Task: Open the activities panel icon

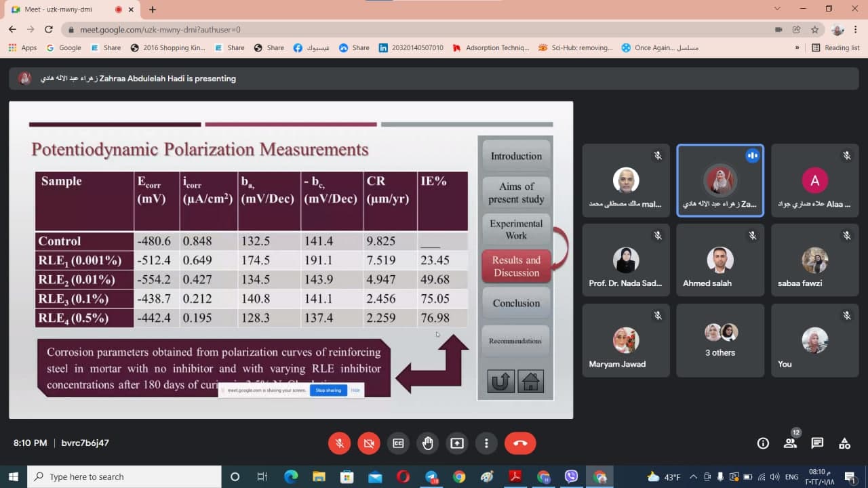Action: pyautogui.click(x=844, y=443)
